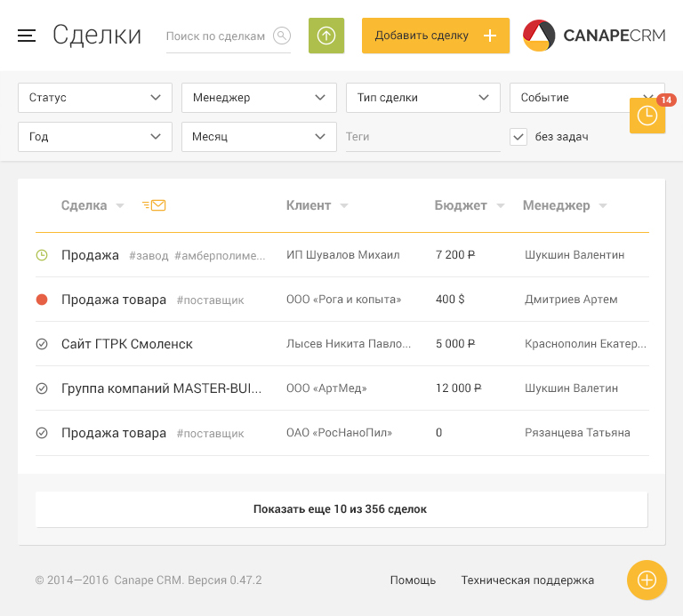Click #поставщик tag in ООО «Рога и копыта» row

(211, 300)
